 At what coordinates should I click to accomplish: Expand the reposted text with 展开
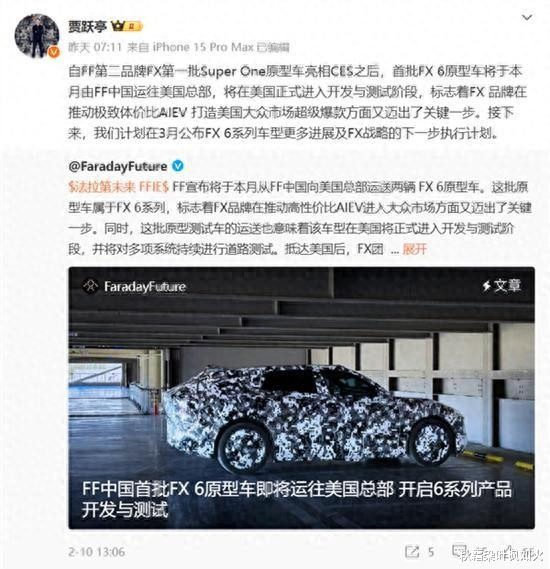pos(415,249)
